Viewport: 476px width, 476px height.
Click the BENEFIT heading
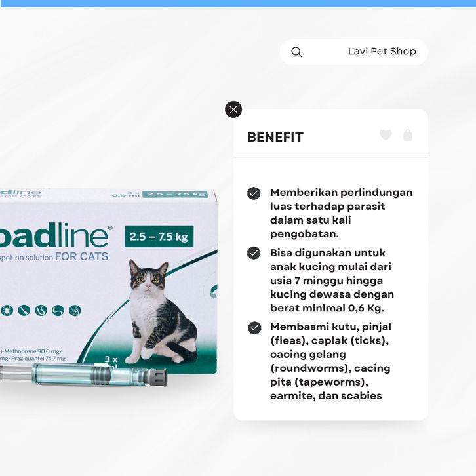(x=275, y=137)
